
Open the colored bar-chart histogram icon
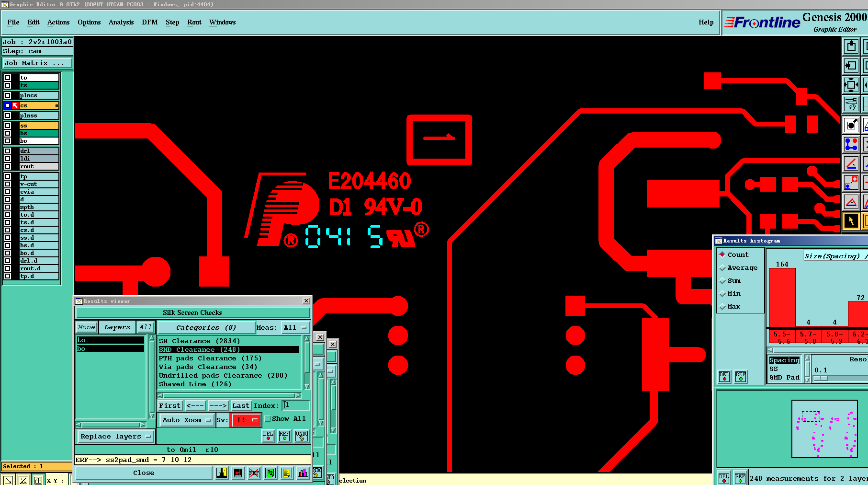(x=303, y=473)
